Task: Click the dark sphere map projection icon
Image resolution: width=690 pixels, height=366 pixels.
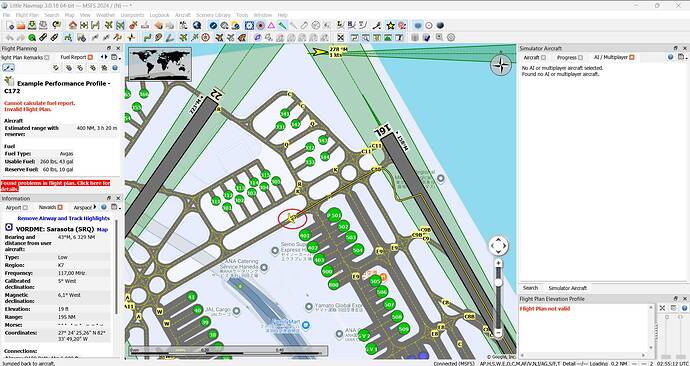Action: coord(440,26)
